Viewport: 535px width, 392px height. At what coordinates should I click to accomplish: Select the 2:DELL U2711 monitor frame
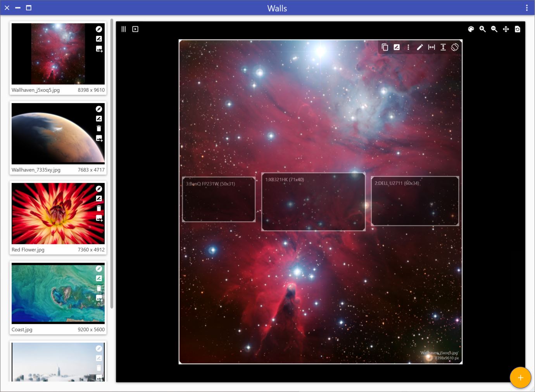tap(415, 201)
